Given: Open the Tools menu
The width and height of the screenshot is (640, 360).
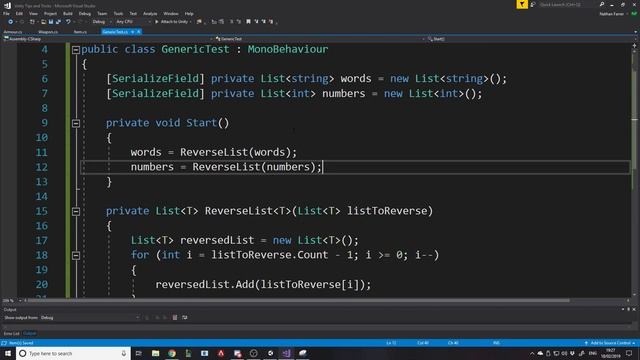Looking at the screenshot, I should [118, 13].
